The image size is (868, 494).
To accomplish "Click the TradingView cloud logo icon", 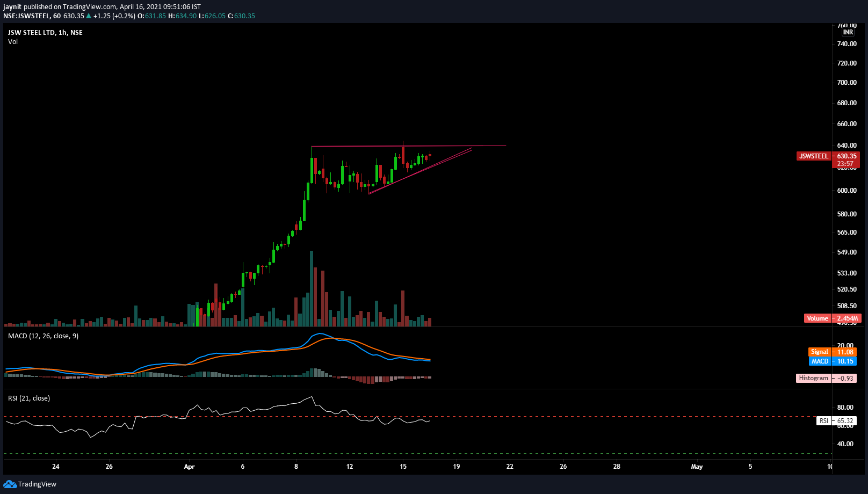I will click(10, 484).
